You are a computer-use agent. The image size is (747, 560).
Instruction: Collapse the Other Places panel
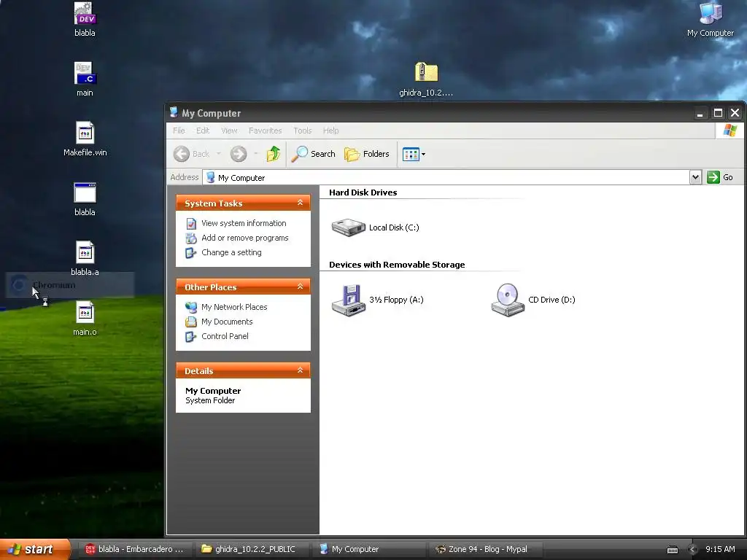300,287
